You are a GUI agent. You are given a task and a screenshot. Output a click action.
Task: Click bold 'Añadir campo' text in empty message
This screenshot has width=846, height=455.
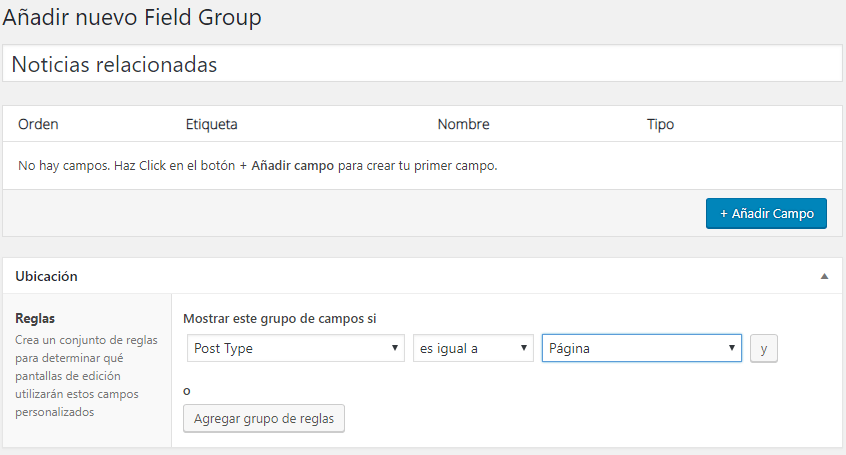click(293, 165)
